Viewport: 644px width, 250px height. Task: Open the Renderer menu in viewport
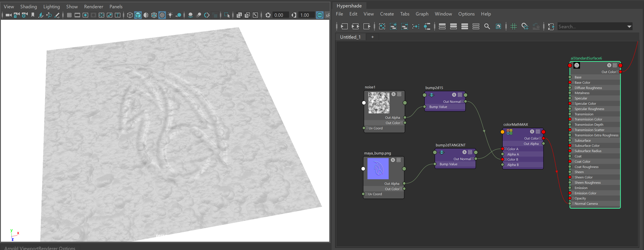93,7
